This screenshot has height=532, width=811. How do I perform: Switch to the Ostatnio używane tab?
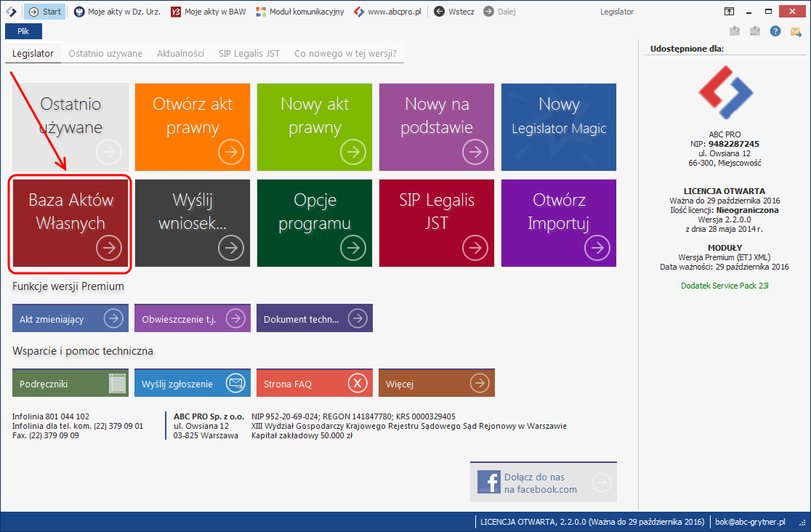point(105,53)
